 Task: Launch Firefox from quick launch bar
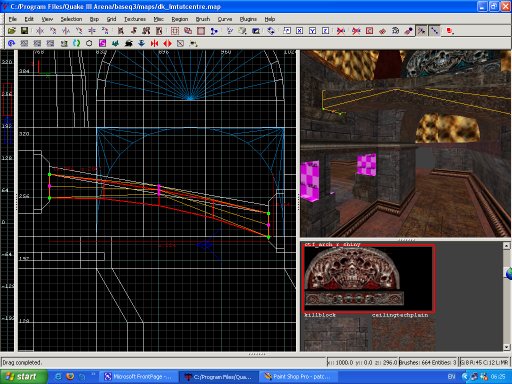70,377
